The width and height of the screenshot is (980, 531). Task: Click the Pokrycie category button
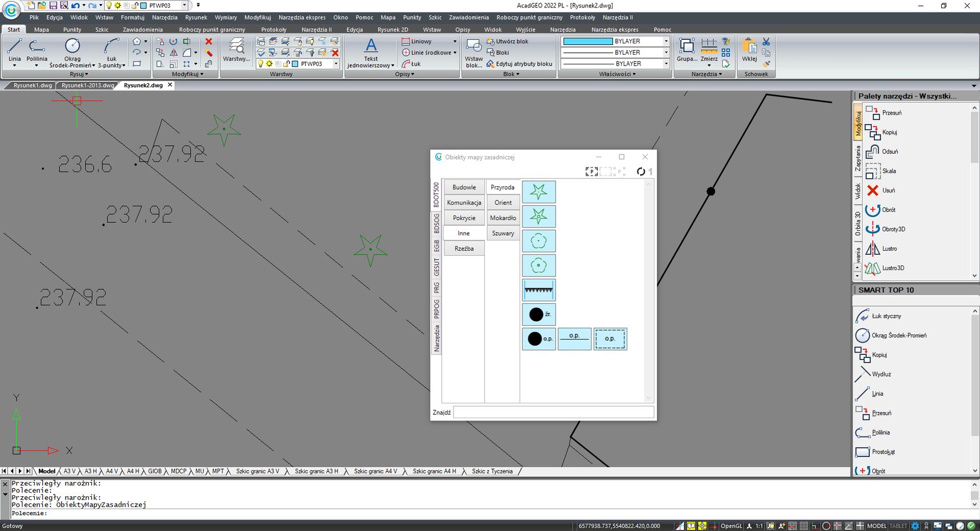click(x=464, y=218)
